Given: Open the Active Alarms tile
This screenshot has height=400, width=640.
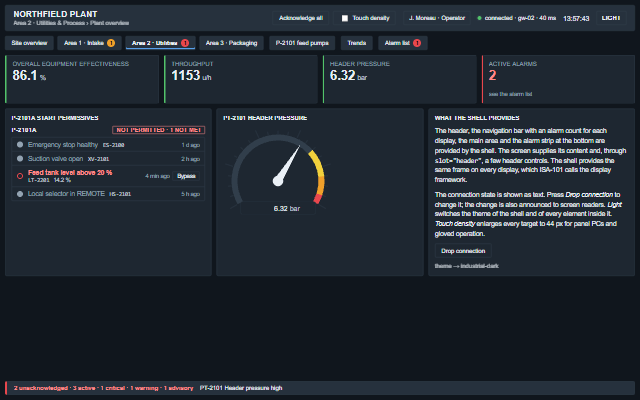Looking at the screenshot, I should [558, 79].
